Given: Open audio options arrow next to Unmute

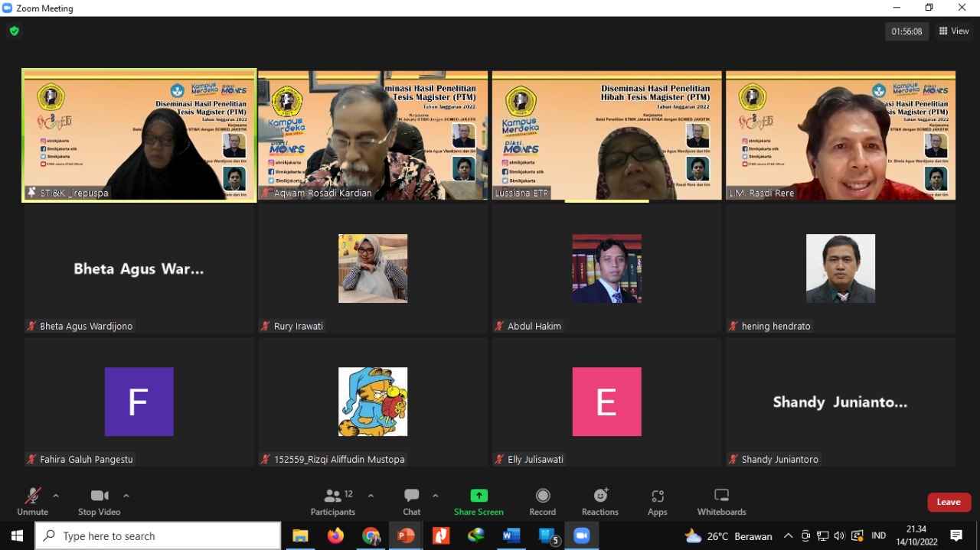Looking at the screenshot, I should point(56,496).
